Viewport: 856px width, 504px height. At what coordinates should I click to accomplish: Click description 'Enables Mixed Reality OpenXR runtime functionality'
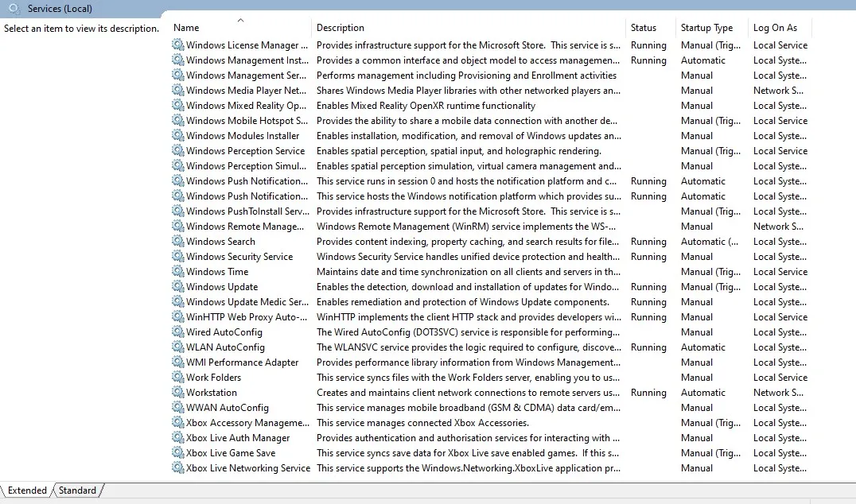[426, 105]
